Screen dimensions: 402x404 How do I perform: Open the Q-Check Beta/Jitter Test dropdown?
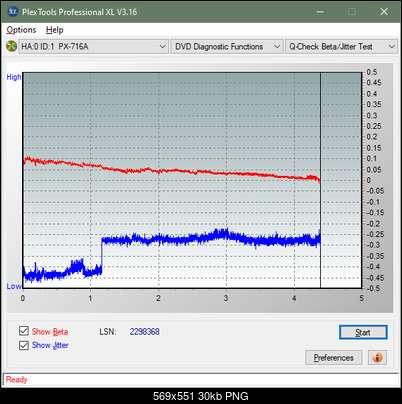(x=341, y=47)
